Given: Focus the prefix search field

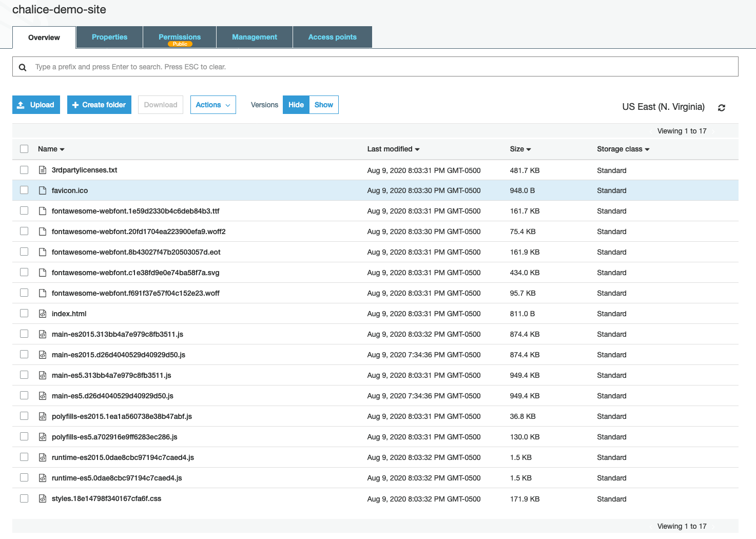Looking at the screenshot, I should pos(375,67).
